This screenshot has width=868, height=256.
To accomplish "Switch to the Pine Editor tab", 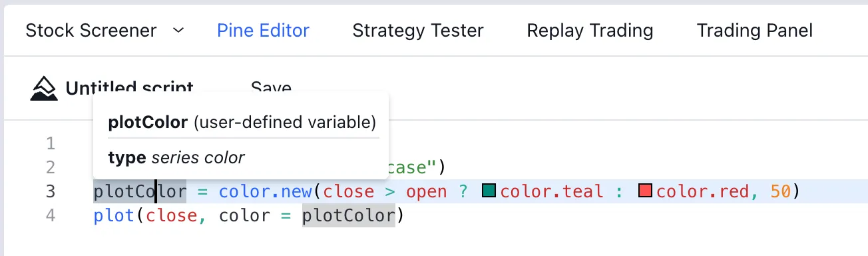I will (263, 31).
